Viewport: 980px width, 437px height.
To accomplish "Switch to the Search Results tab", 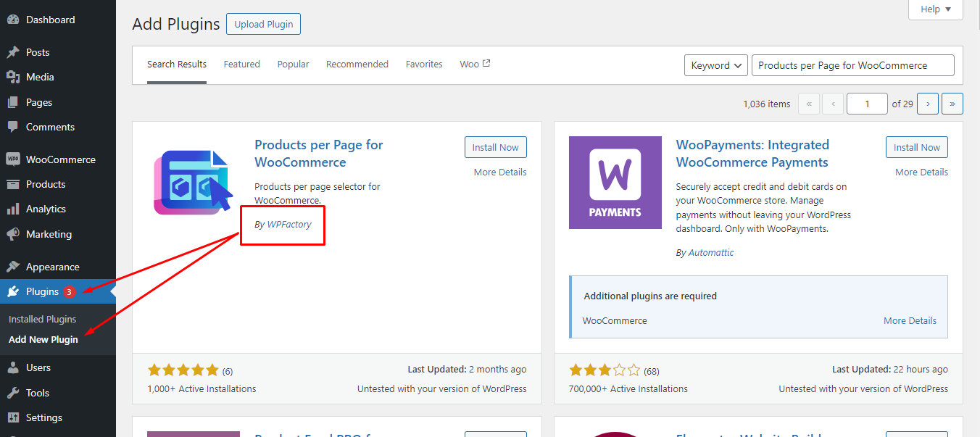I will (x=177, y=64).
